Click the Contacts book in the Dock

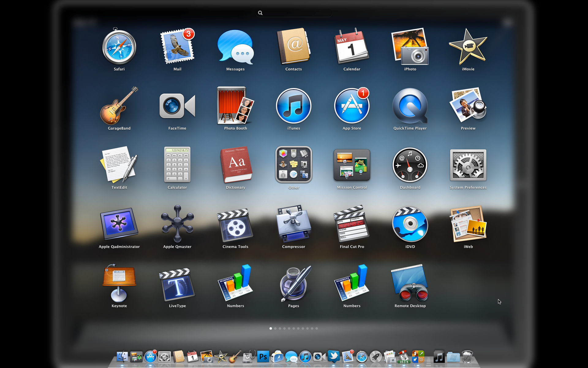[179, 357]
